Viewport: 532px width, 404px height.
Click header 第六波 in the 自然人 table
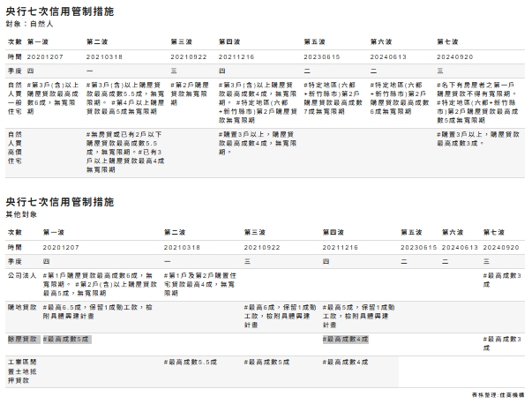click(381, 41)
